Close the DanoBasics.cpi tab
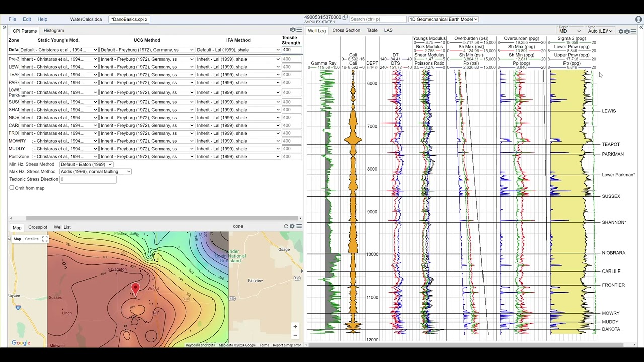 point(146,19)
